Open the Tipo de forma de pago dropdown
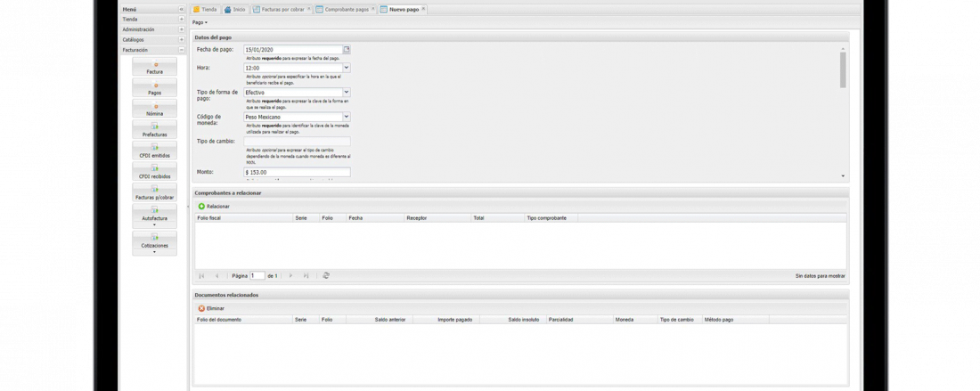980x391 pixels. click(x=347, y=92)
